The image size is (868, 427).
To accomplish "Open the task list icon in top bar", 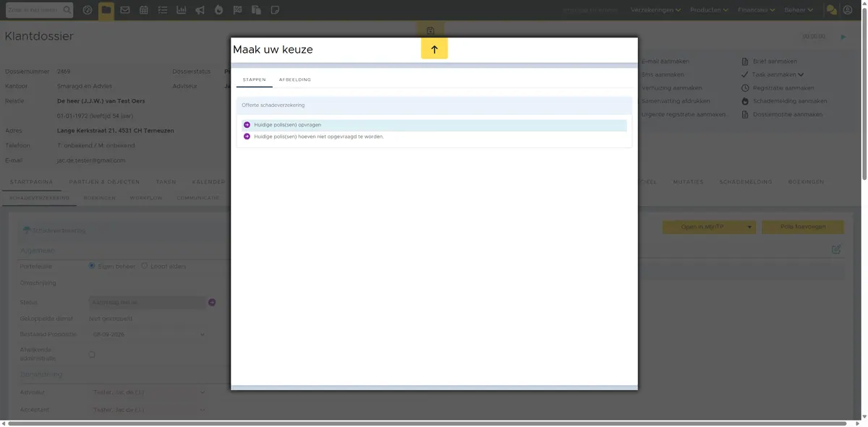I will point(163,10).
